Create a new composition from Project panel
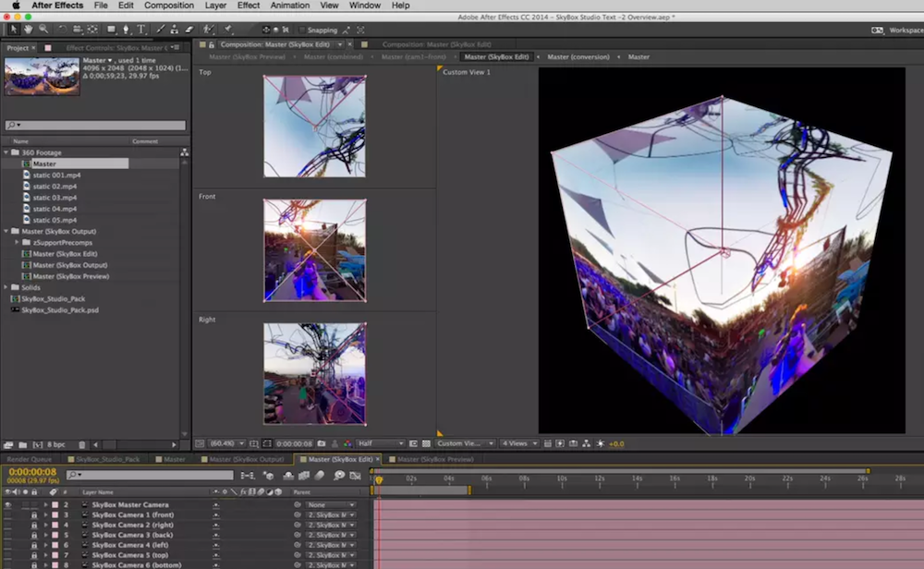924x569 pixels. [x=38, y=444]
